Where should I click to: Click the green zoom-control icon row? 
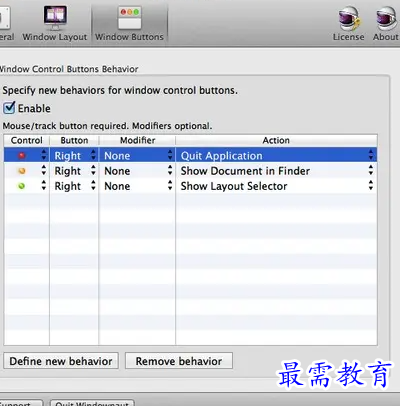coord(22,186)
